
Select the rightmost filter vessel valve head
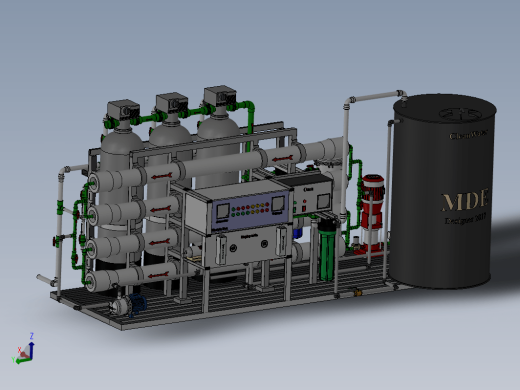pyautogui.click(x=220, y=96)
